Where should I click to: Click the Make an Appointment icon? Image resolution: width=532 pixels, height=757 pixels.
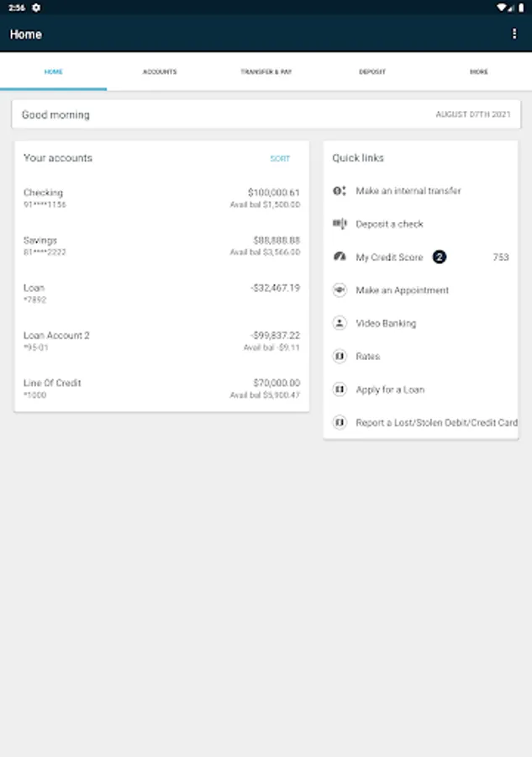click(340, 290)
